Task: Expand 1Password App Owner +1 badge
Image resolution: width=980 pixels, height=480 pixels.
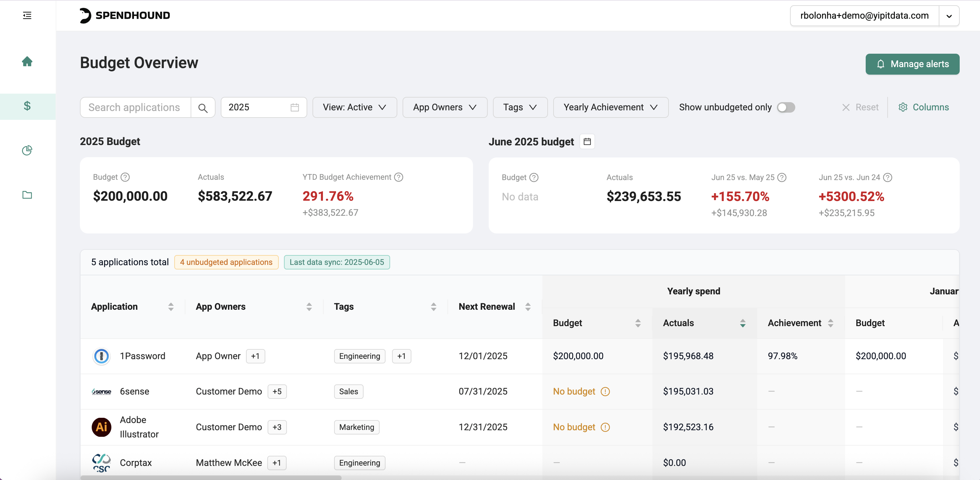Action: click(255, 356)
